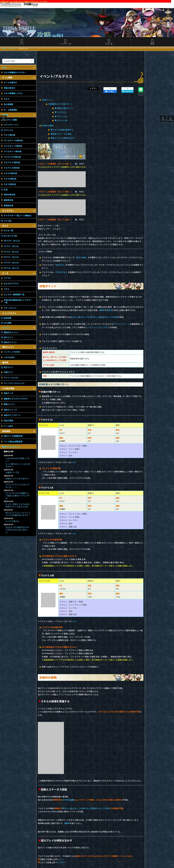This screenshot has height=868, width=174.
Task: Open the ファミ通.com logo link
Action: [10, 5]
